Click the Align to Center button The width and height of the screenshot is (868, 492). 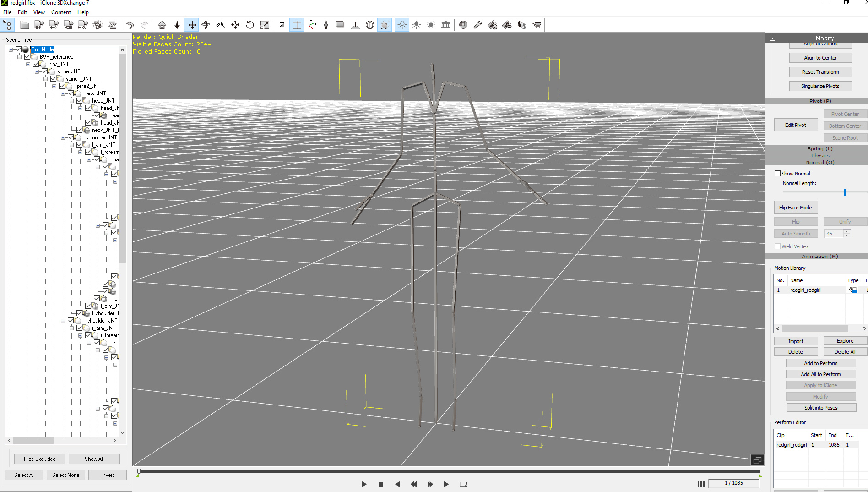[x=820, y=58]
